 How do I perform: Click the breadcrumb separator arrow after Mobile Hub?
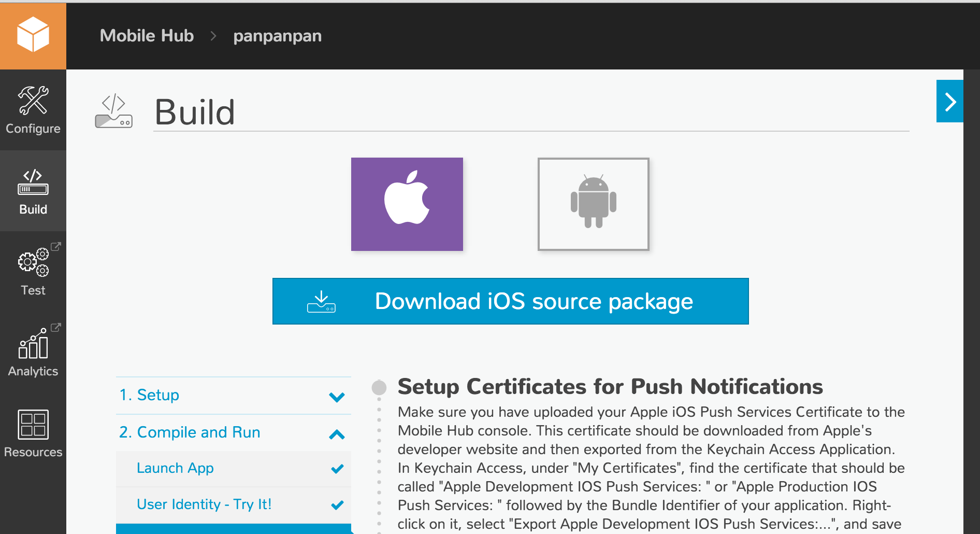click(213, 36)
